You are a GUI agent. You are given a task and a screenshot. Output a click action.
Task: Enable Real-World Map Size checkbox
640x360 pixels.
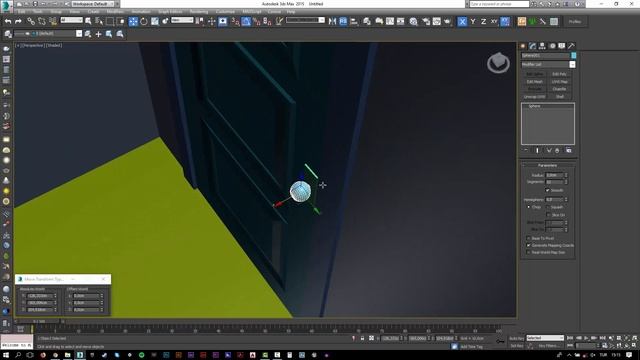pyautogui.click(x=529, y=252)
